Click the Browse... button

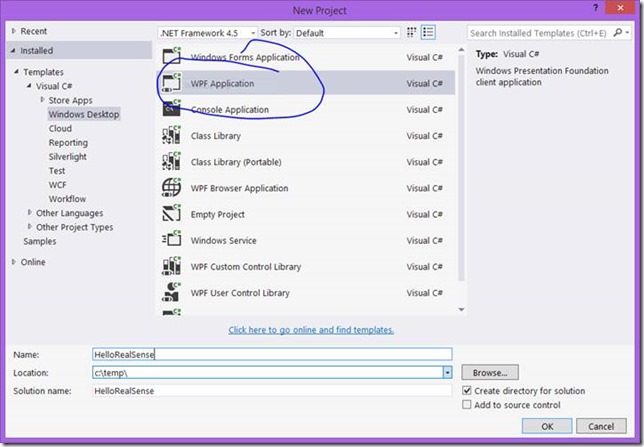pyautogui.click(x=490, y=373)
